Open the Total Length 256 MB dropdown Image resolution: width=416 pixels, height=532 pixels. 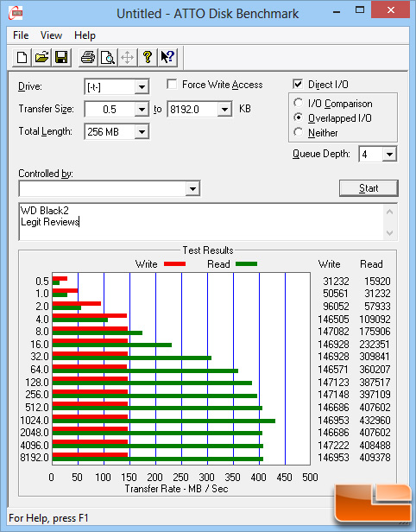pos(142,131)
